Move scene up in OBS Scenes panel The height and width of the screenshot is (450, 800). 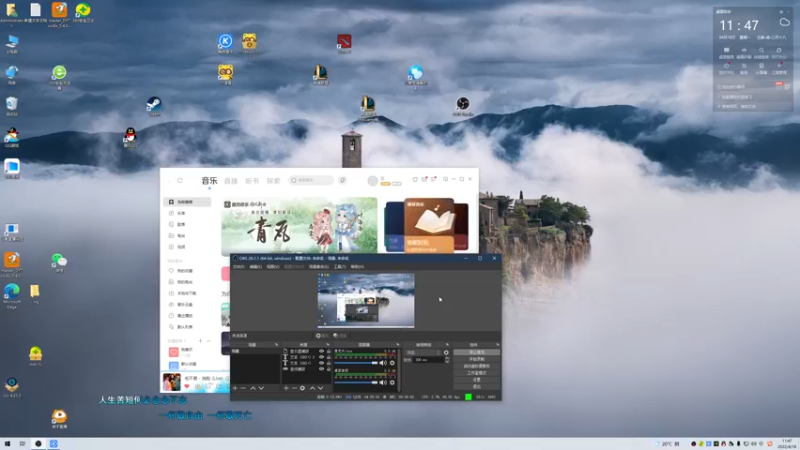pos(253,388)
